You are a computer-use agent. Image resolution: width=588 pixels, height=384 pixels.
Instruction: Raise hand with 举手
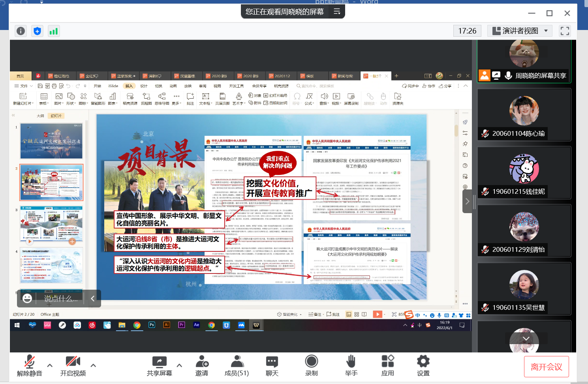[x=351, y=365]
